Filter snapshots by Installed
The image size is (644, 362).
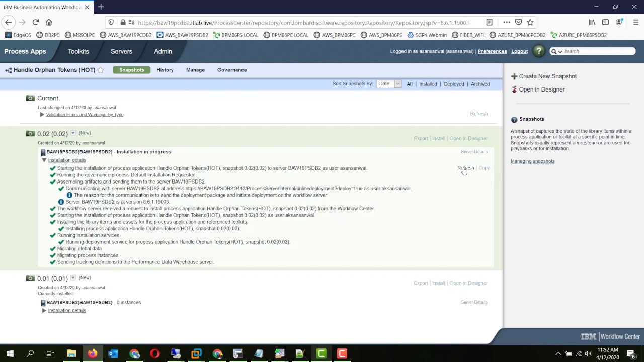428,84
